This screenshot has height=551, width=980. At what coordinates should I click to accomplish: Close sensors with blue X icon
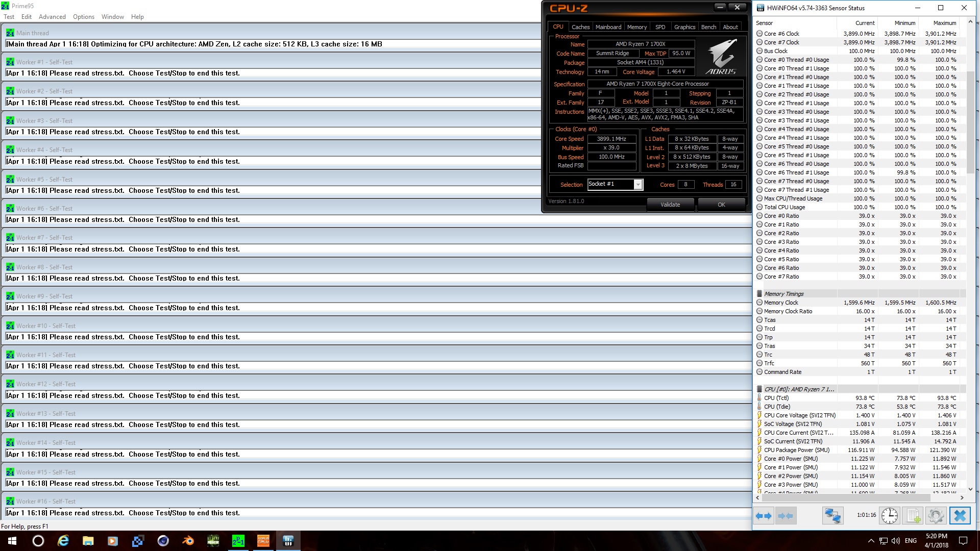pos(960,516)
